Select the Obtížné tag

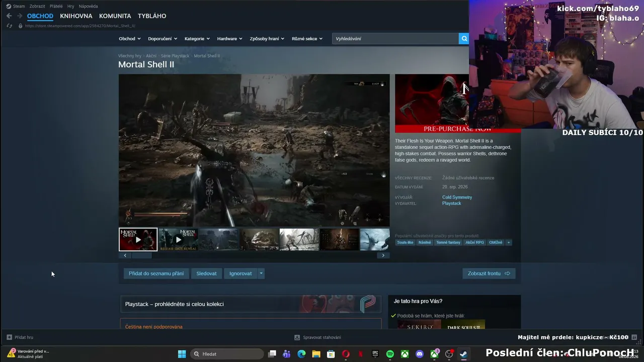pos(496,242)
